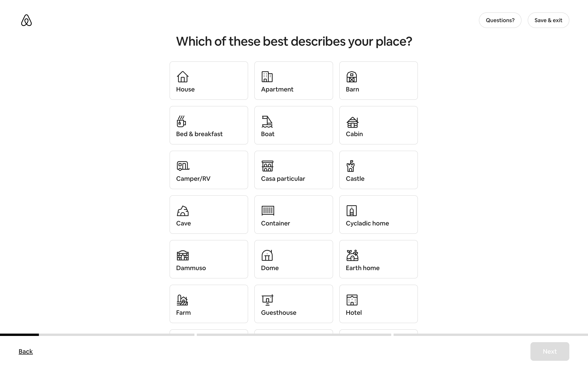Choose the Dome icon

[267, 255]
